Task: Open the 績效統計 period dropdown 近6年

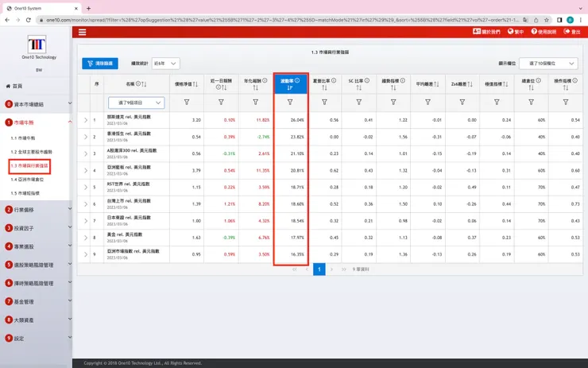Action: click(165, 64)
